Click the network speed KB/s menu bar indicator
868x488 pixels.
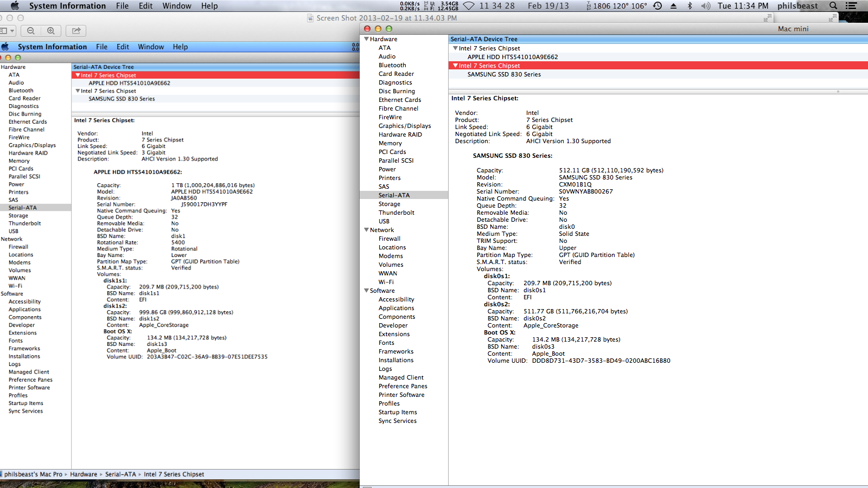410,6
